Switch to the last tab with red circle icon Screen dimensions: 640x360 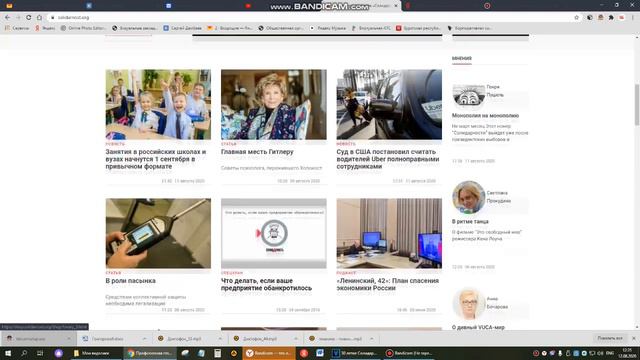click(x=487, y=6)
